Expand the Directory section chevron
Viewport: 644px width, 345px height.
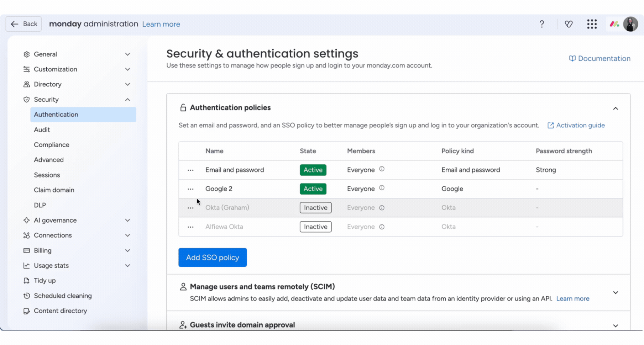(x=127, y=84)
